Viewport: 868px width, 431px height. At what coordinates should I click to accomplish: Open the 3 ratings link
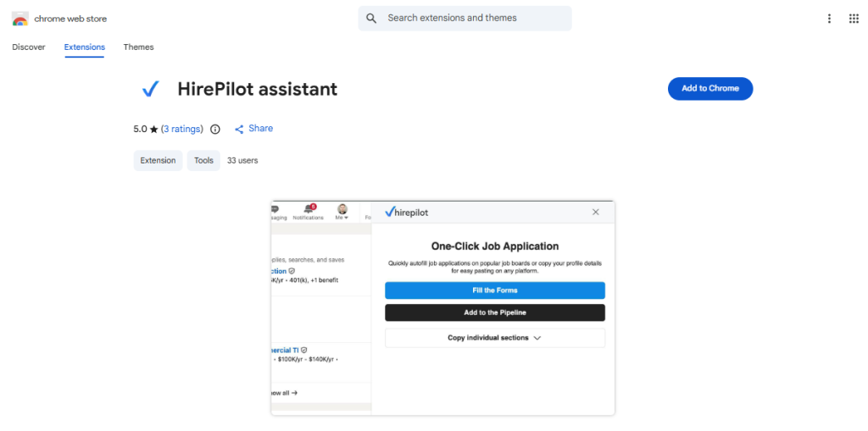[182, 129]
